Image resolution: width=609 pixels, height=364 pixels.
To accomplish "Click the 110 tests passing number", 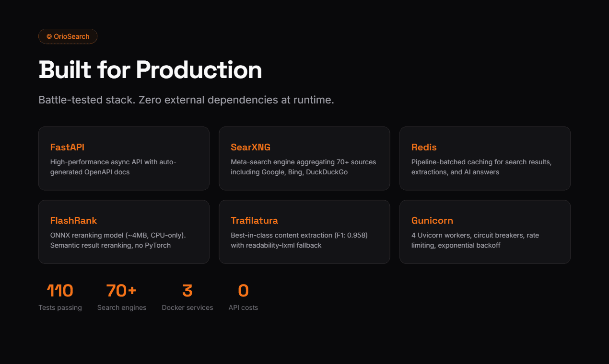I will (60, 291).
